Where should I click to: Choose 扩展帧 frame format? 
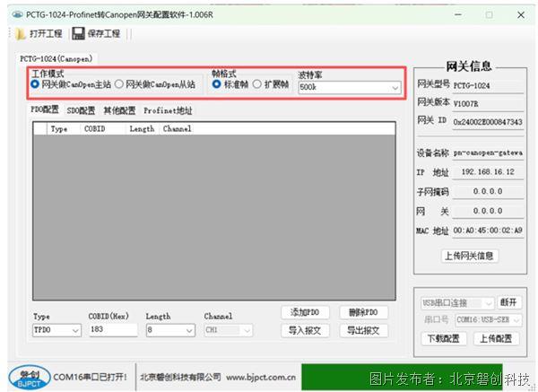coord(257,83)
